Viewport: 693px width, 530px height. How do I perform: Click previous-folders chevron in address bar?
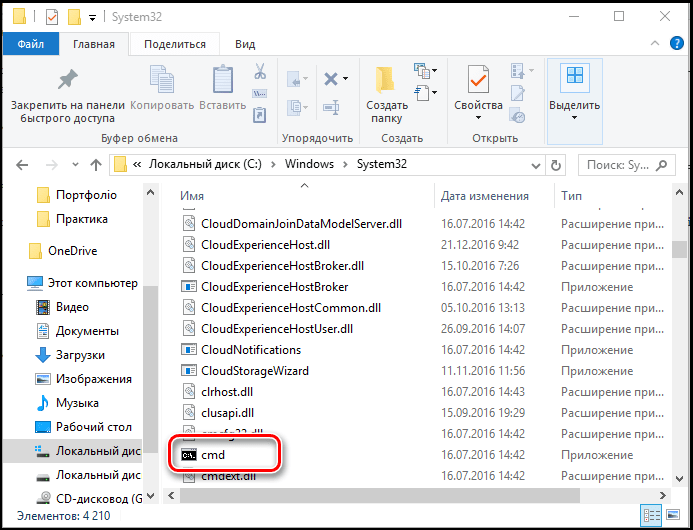(137, 164)
